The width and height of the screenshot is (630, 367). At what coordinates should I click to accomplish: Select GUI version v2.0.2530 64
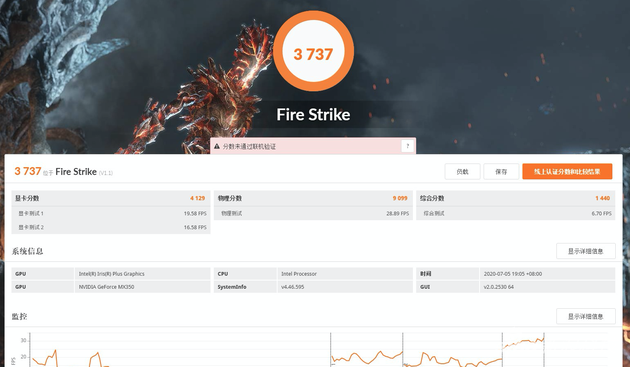498,287
